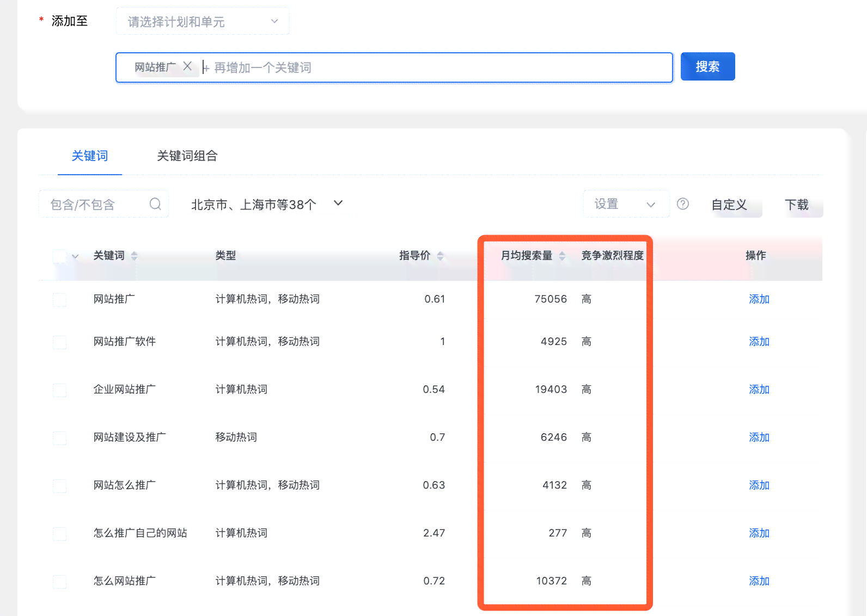Screen dimensions: 867x616
Task: Click the search volume value 19403
Action: pyautogui.click(x=551, y=390)
